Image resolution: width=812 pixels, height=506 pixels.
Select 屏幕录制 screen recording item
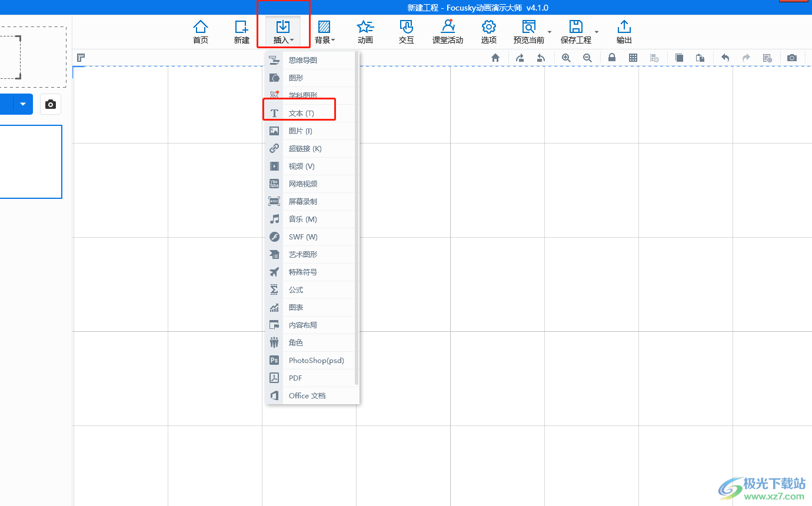(311, 201)
